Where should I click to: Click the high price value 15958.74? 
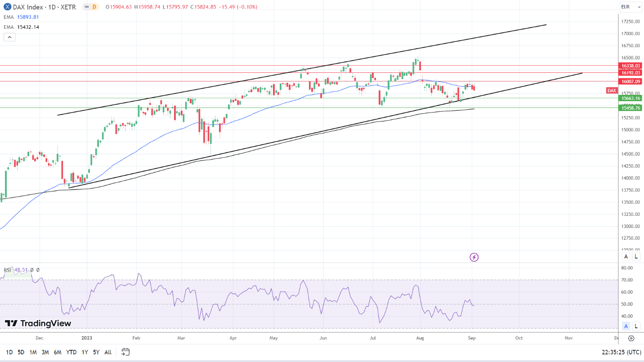(x=148, y=7)
